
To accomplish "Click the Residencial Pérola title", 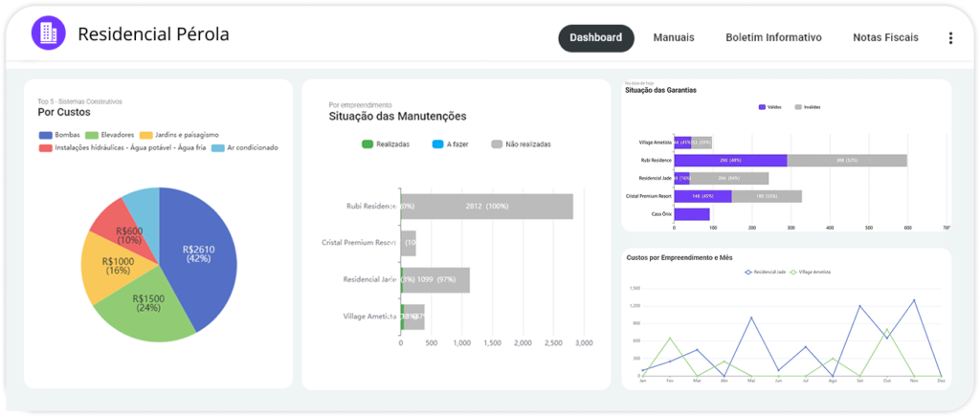I will click(x=153, y=34).
